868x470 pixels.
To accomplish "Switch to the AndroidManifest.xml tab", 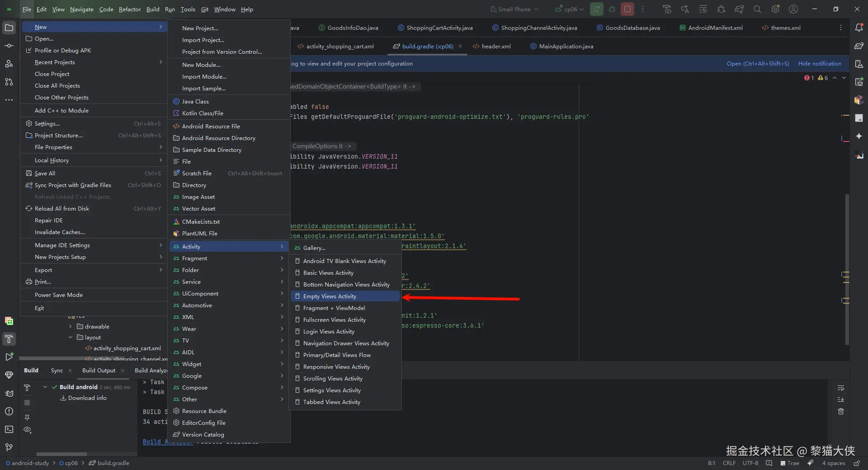I will coord(714,28).
